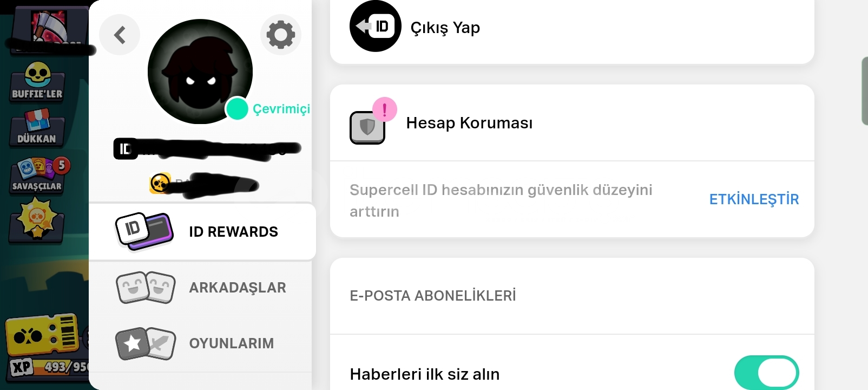Screen dimensions: 868x390
Task: Open the Hesap Koruması shield entry
Action: click(572, 123)
